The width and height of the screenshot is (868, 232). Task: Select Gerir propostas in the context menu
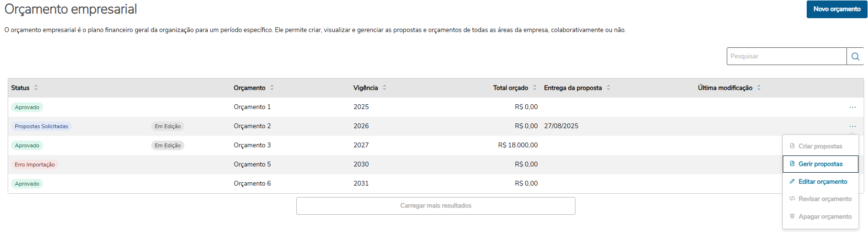[820, 164]
